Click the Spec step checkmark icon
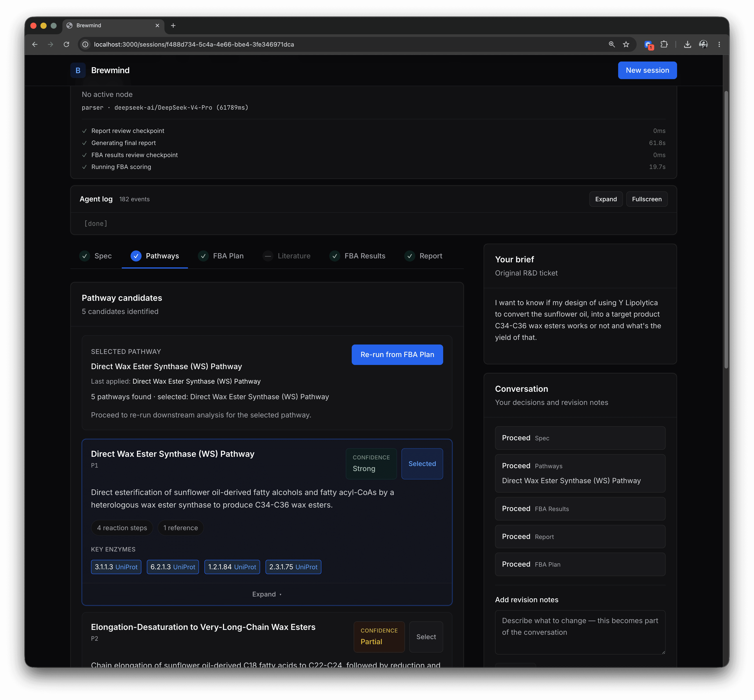The width and height of the screenshot is (754, 700). (x=84, y=256)
